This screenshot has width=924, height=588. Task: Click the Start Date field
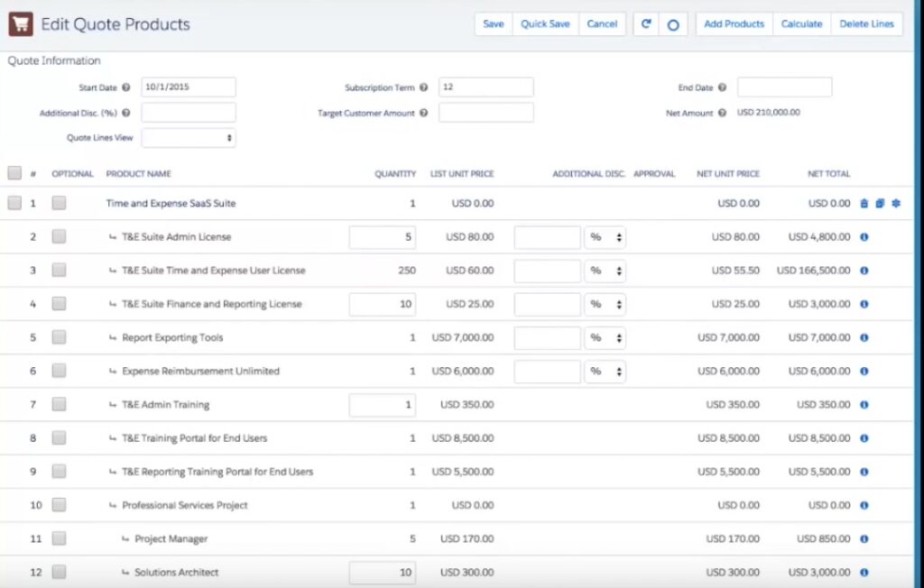pos(189,87)
